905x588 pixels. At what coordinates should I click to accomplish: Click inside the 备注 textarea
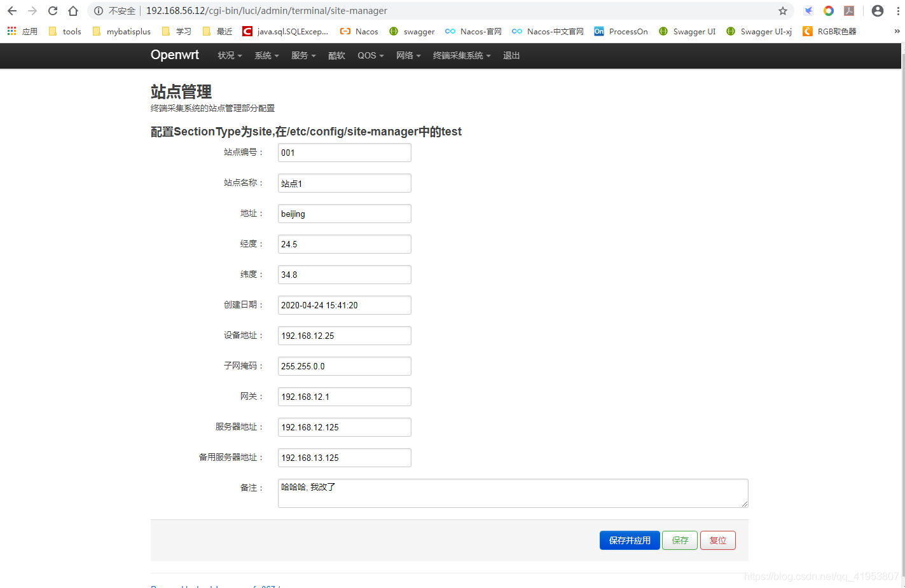(513, 493)
